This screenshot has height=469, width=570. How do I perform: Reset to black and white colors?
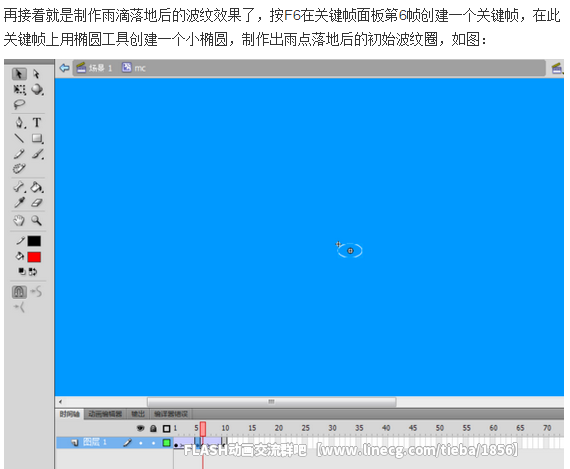[22, 272]
